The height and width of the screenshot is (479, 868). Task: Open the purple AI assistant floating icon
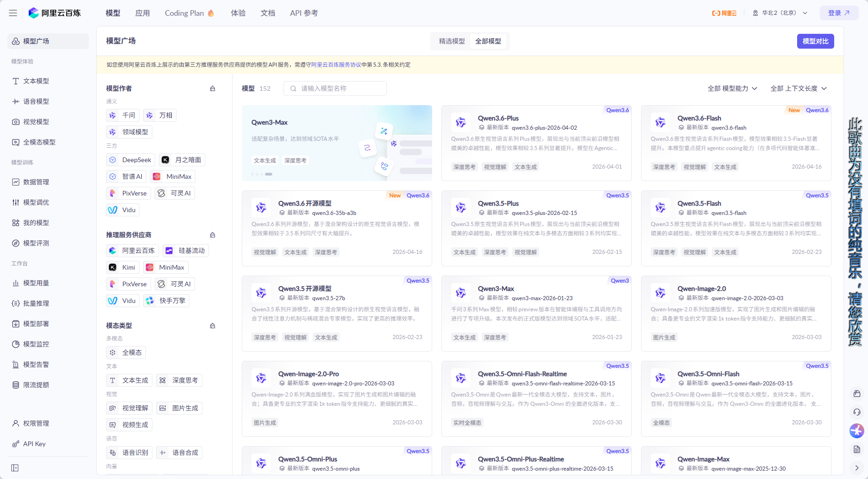click(x=857, y=431)
